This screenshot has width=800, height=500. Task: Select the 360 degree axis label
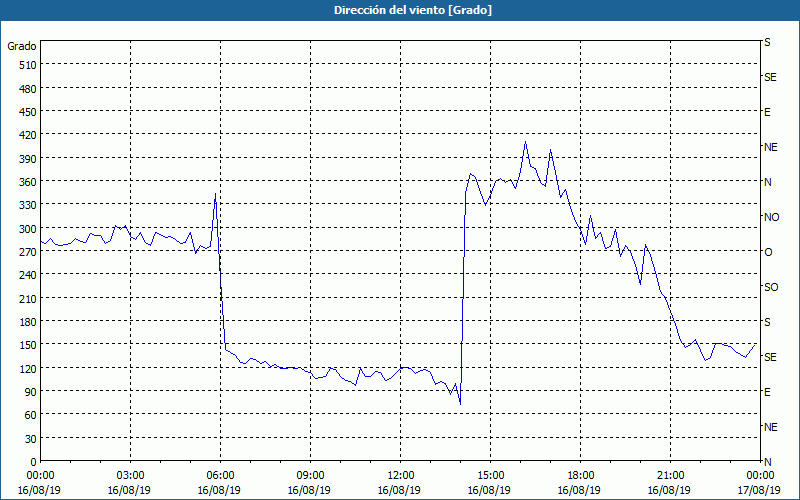pyautogui.click(x=29, y=182)
